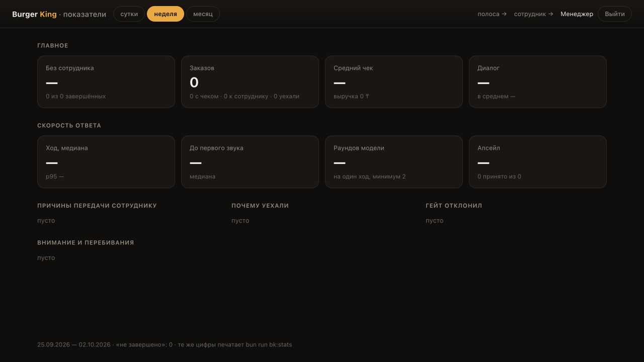Click heading «Причины передачи сотруднику»
Screen dimensions: 644x362
pos(97,206)
